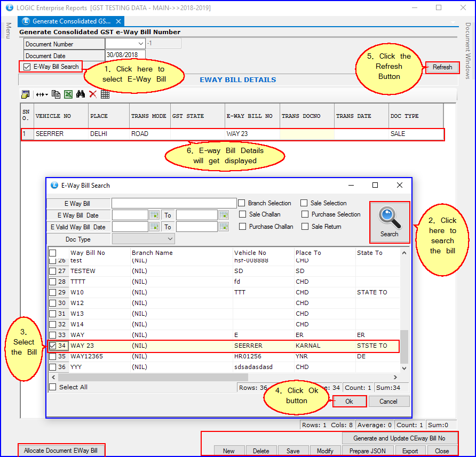Click the Prepare JSON button
The width and height of the screenshot is (476, 457).
tap(368, 451)
